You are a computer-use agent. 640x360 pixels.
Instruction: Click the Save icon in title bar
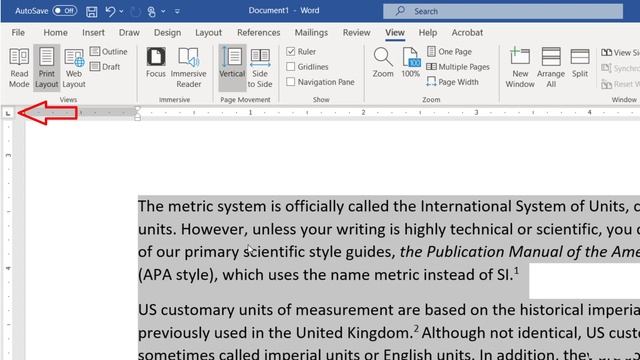[x=91, y=11]
